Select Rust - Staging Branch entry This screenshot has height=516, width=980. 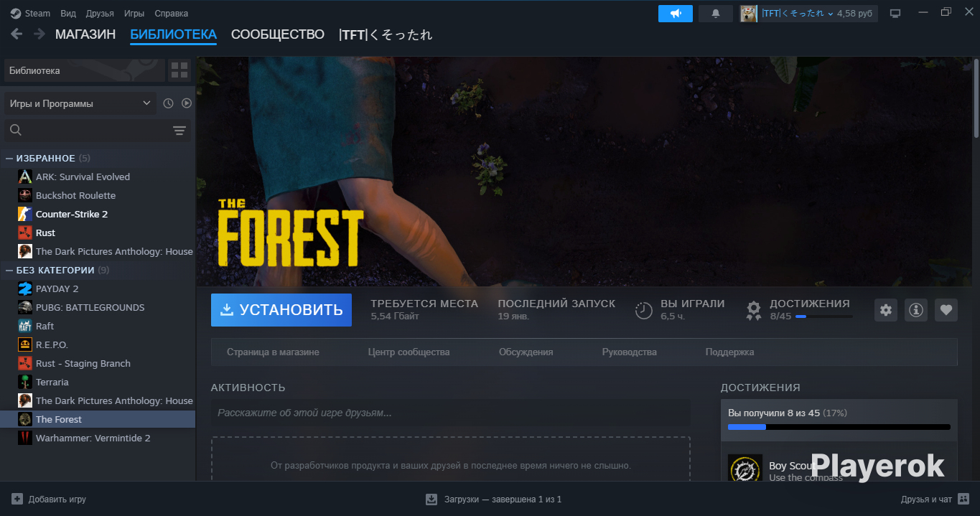pyautogui.click(x=98, y=363)
